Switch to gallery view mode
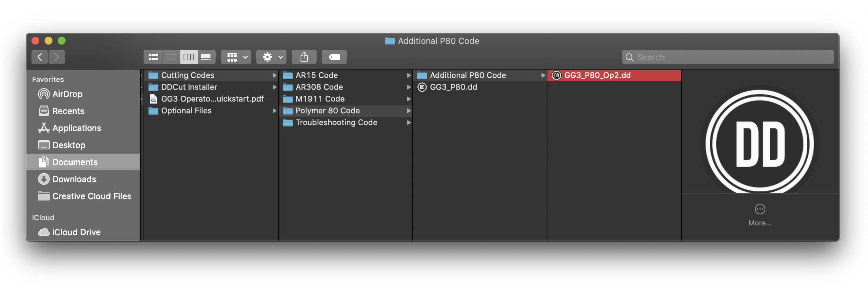 pos(206,57)
